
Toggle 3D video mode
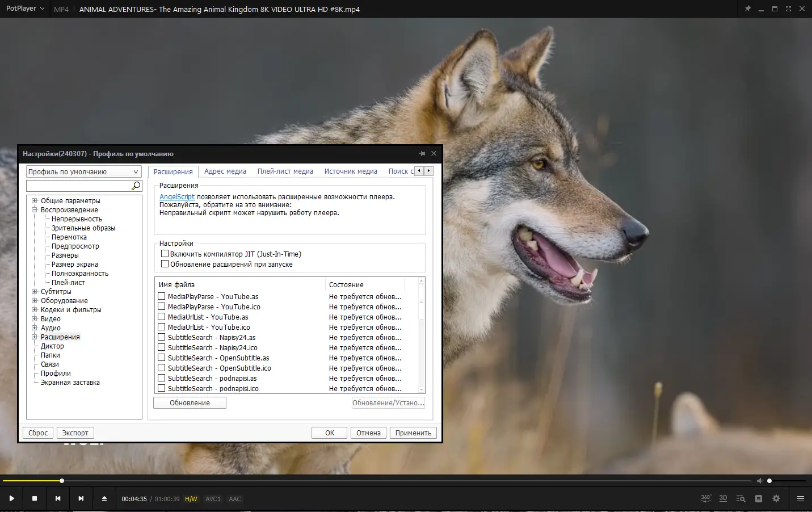coord(723,498)
